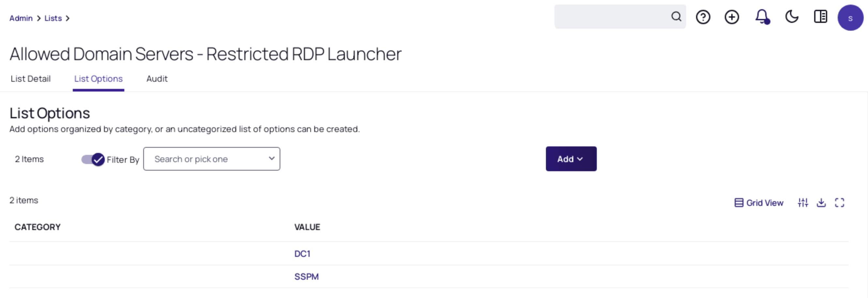Image resolution: width=868 pixels, height=298 pixels.
Task: Open the DC1 value link
Action: coord(302,254)
